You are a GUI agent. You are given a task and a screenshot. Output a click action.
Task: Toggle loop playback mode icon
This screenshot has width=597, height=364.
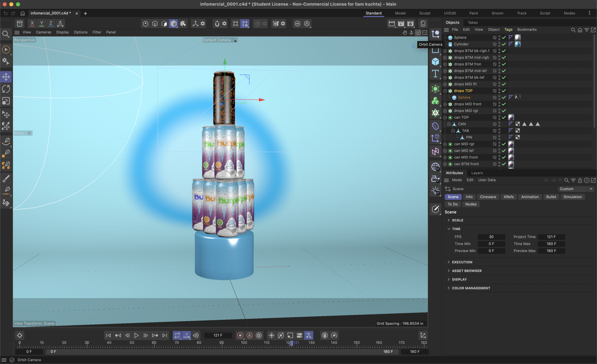pos(177,335)
